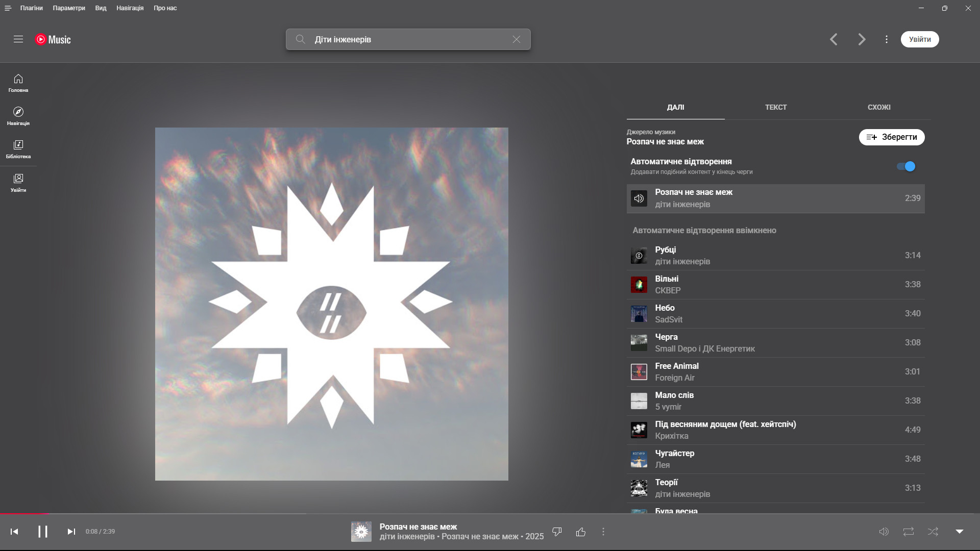Open artist діти інженерів link in player bar
This screenshot has width=980, height=551.
coord(407,537)
